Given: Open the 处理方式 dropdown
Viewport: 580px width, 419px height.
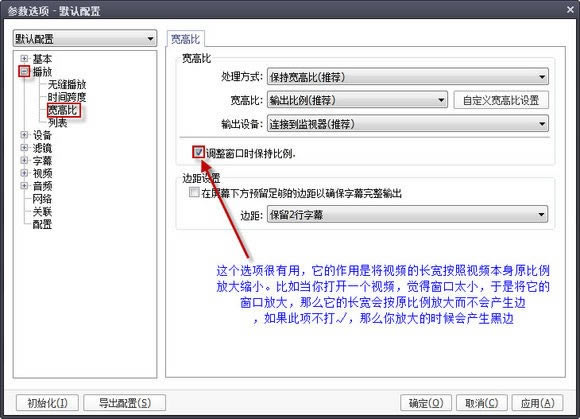Looking at the screenshot, I should [408, 77].
